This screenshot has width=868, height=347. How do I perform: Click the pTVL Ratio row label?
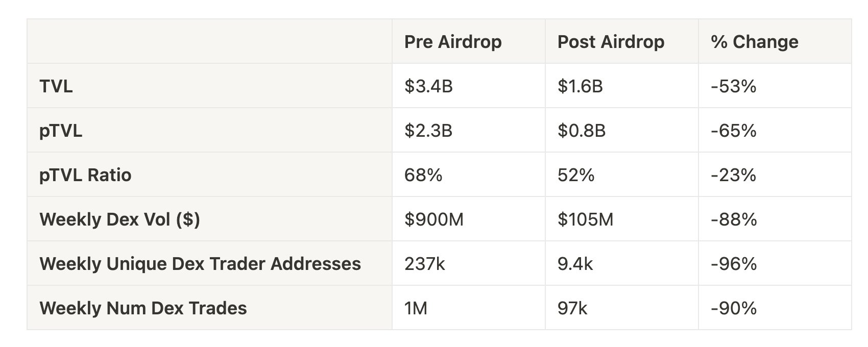click(85, 175)
